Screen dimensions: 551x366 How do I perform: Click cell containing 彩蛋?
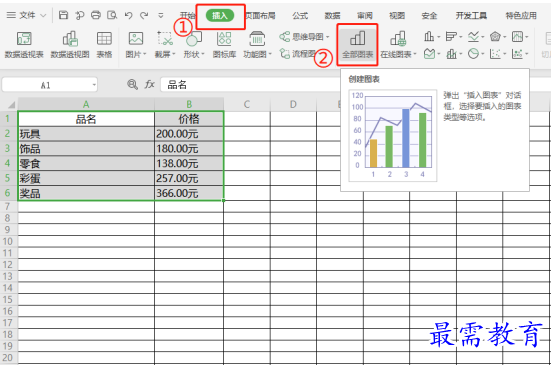pyautogui.click(x=86, y=178)
